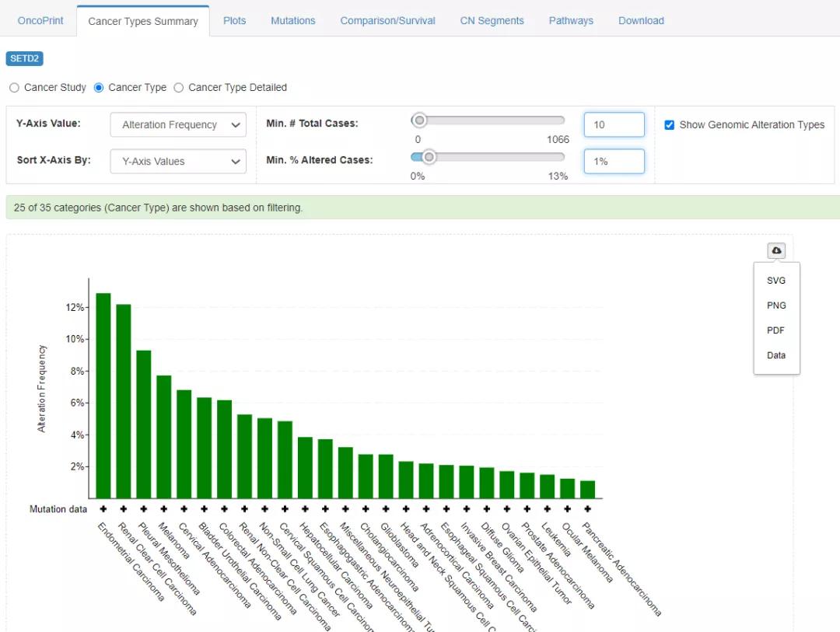Click the SETD2 gene badge
The width and height of the screenshot is (840, 632).
(x=24, y=58)
